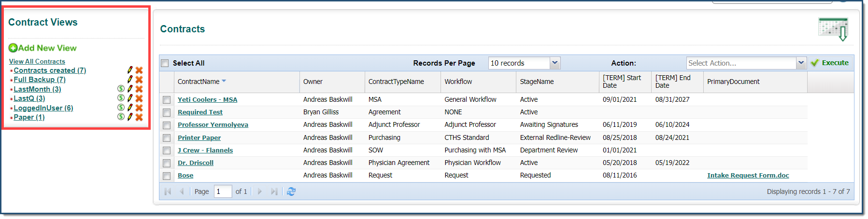Refresh the contracts grid

pyautogui.click(x=291, y=192)
